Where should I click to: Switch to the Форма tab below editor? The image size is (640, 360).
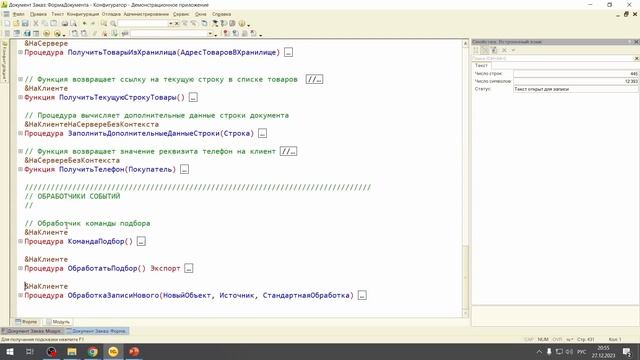(x=26, y=322)
